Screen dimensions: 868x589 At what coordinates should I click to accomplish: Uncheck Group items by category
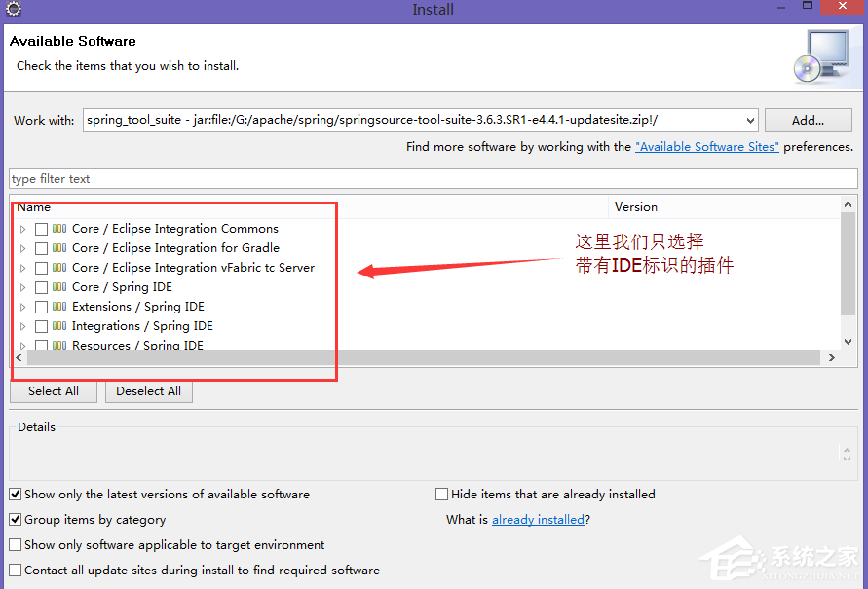(x=15, y=519)
